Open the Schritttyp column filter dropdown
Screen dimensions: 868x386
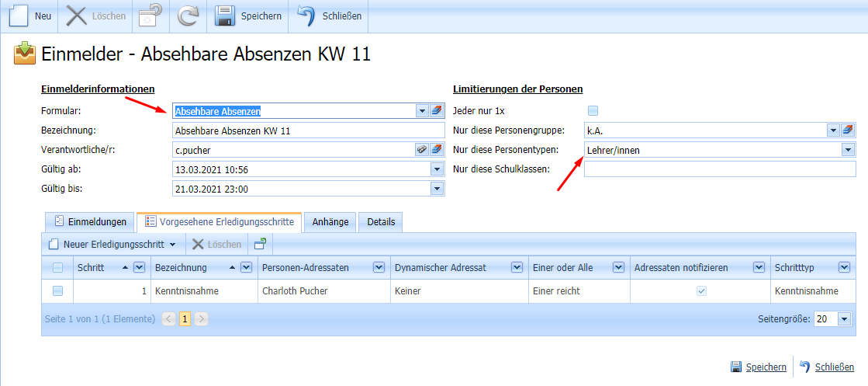click(x=844, y=268)
